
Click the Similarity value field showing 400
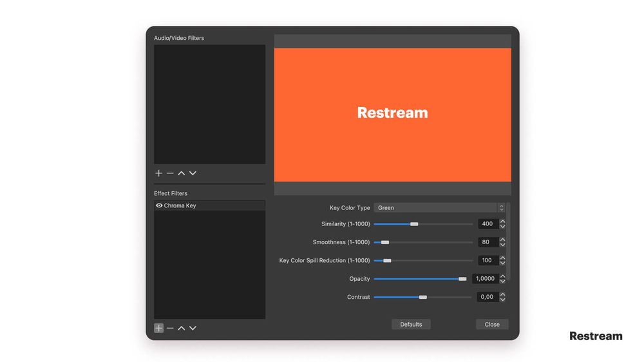tap(488, 224)
